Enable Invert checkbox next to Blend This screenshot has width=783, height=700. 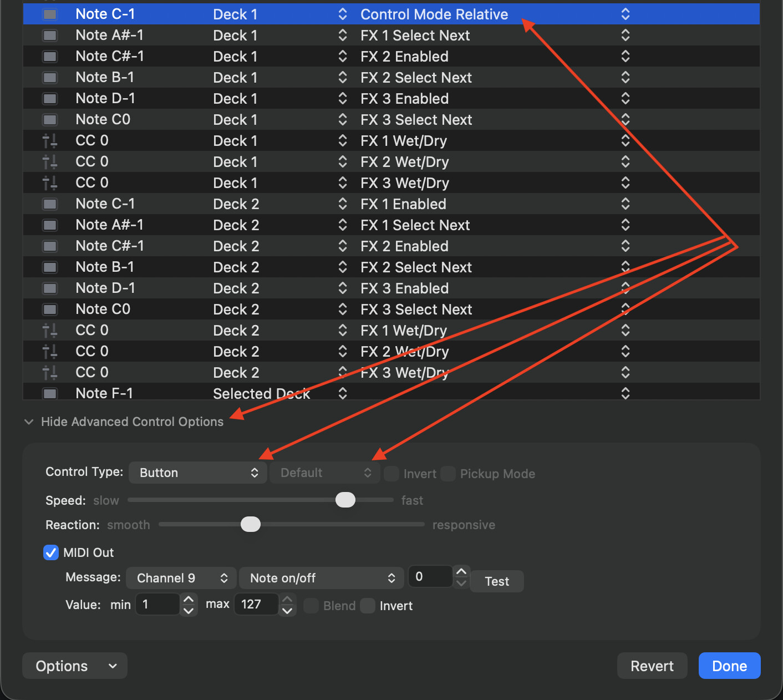368,606
